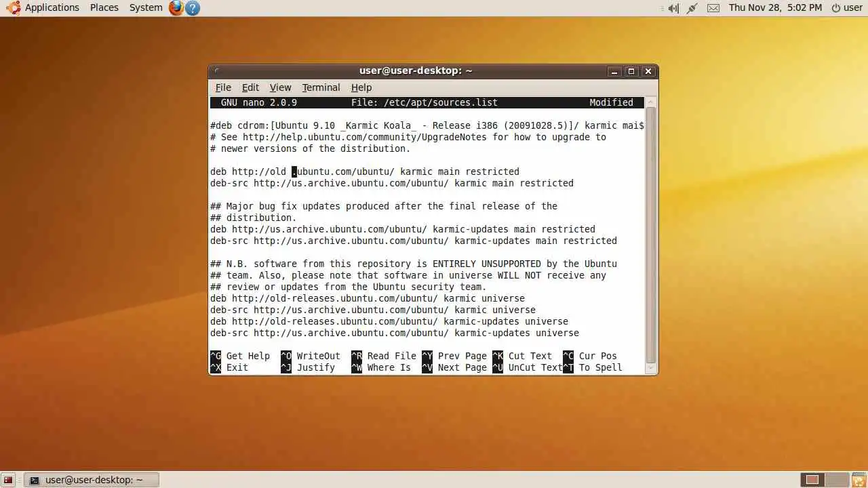Open the terminal File menu
Viewport: 868px width, 488px height.
click(223, 87)
